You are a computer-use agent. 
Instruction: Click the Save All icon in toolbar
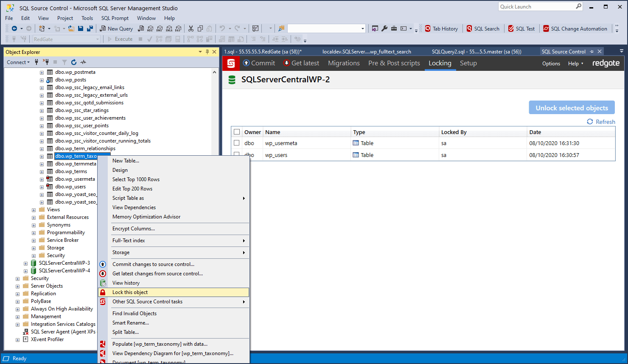pos(90,28)
